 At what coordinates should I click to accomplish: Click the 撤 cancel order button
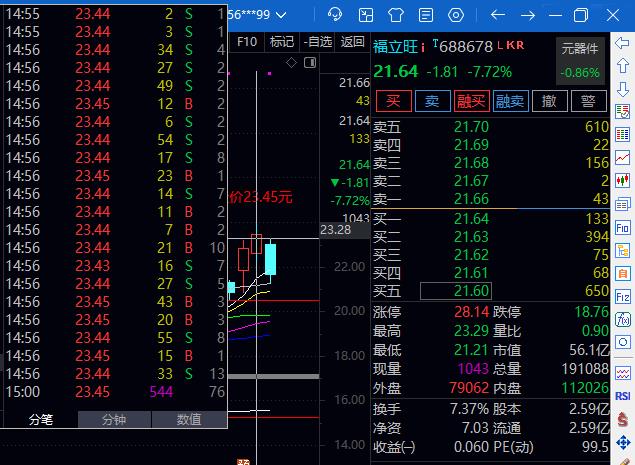(550, 101)
